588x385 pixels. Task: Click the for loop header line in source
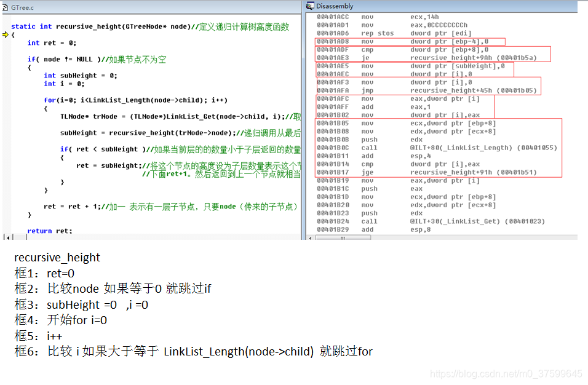(136, 100)
